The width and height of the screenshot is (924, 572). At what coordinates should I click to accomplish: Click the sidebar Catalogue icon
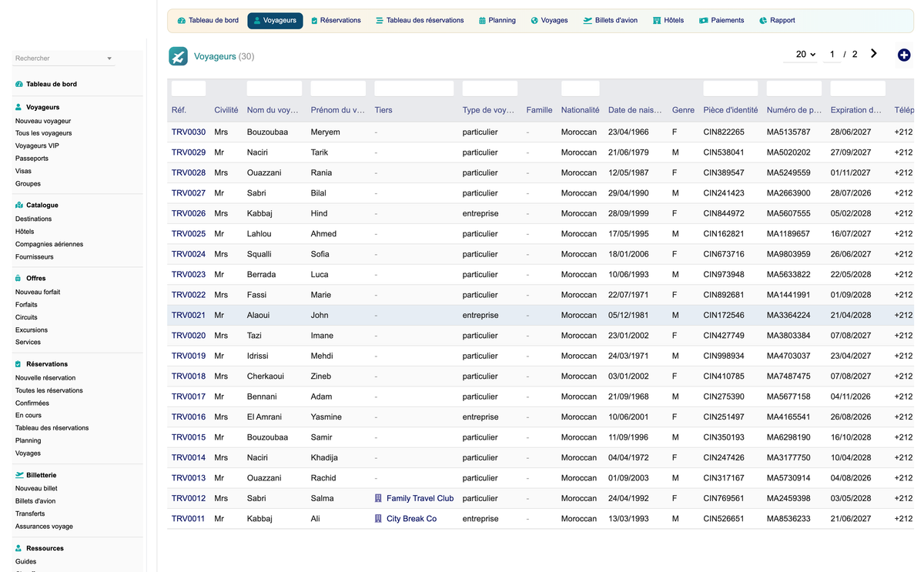[x=19, y=206]
